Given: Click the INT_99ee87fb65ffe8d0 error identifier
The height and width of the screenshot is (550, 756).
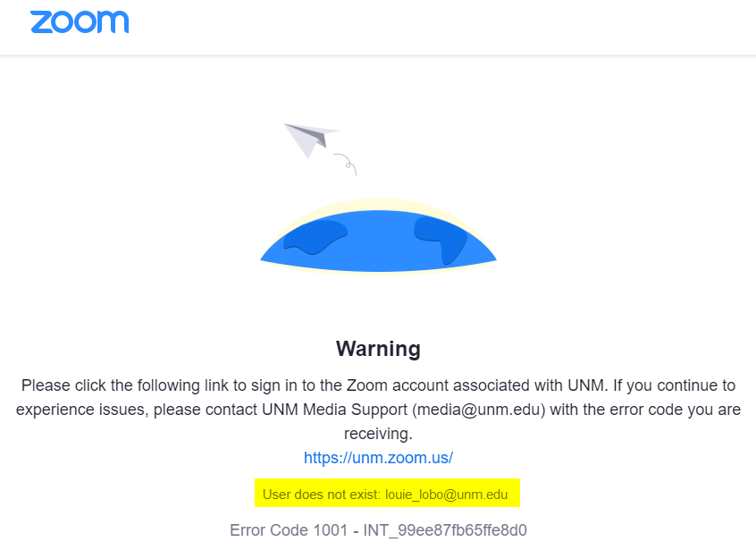Looking at the screenshot, I should pos(445,530).
